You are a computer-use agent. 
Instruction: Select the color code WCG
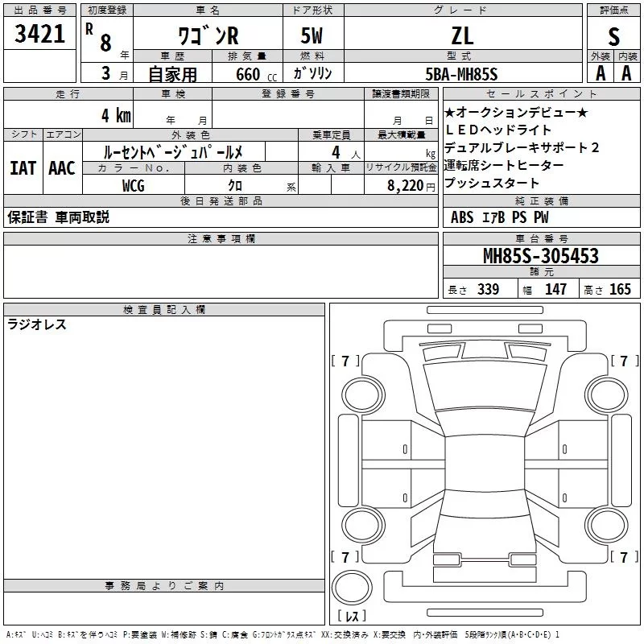tap(133, 185)
